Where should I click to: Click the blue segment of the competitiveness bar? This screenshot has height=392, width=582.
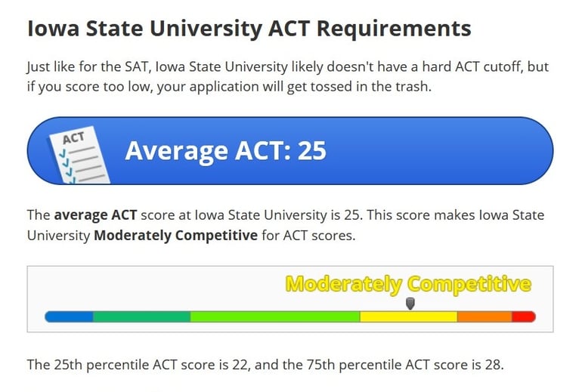70,316
